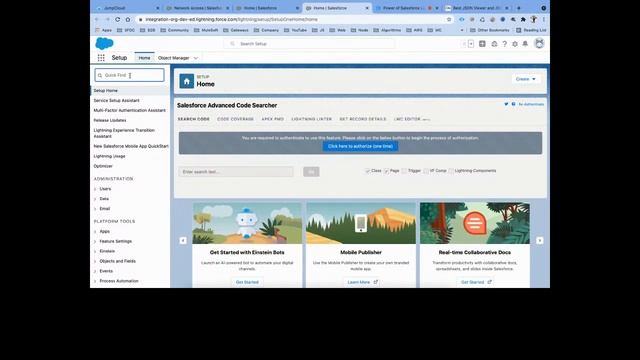The width and height of the screenshot is (640, 360).
Task: Bookmark this page with the star icon
Action: 449,19
